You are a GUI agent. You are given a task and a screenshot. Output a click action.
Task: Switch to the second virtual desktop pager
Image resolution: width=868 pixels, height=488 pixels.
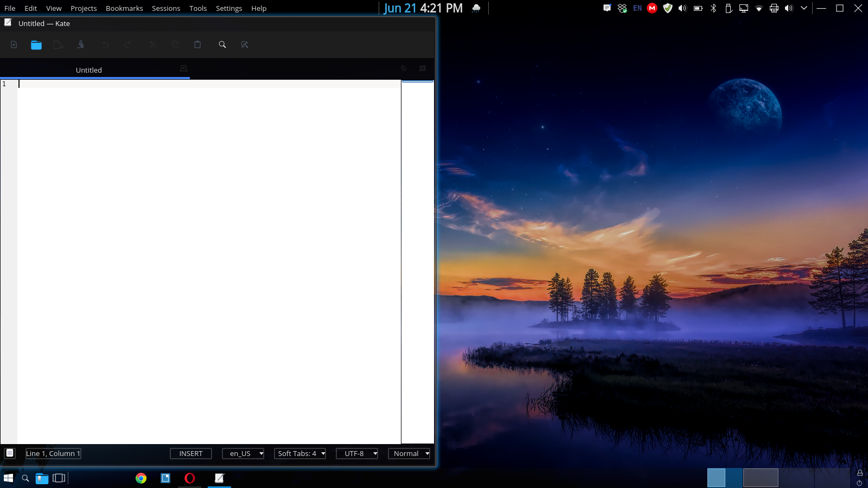[761, 478]
